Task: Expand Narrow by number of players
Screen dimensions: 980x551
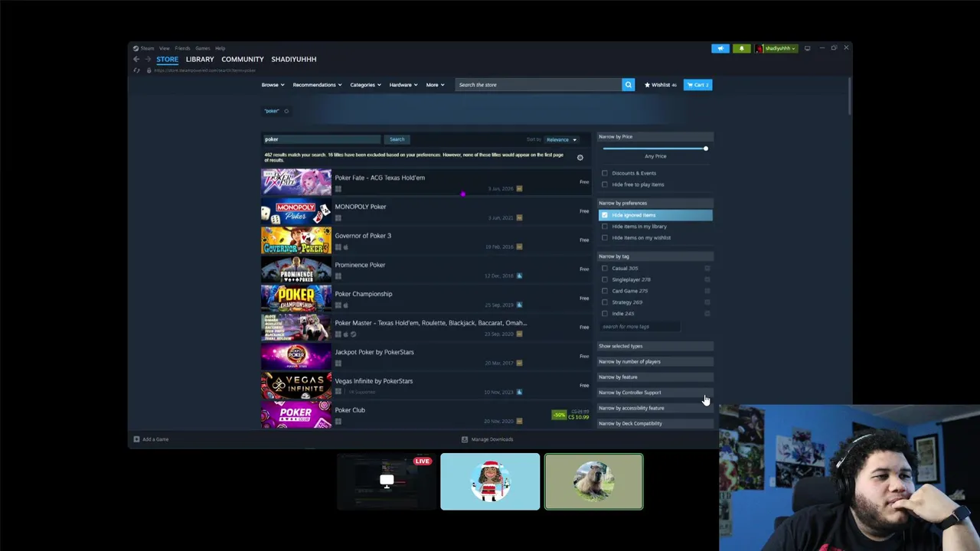Action: point(655,361)
